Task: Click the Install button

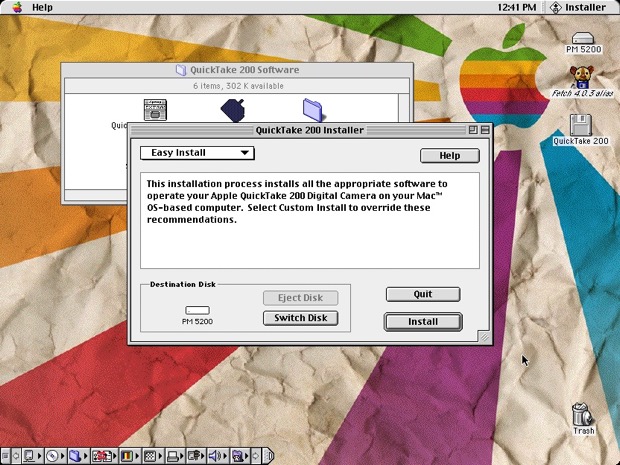Action: (x=423, y=321)
